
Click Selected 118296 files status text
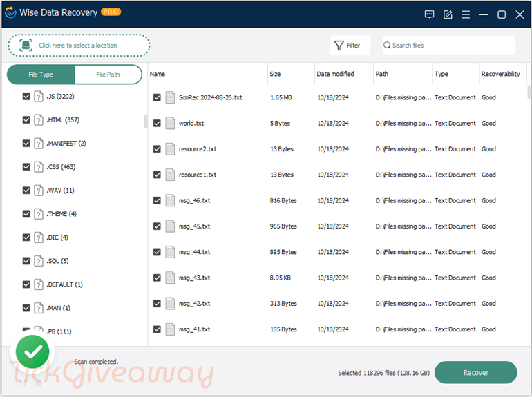click(383, 373)
